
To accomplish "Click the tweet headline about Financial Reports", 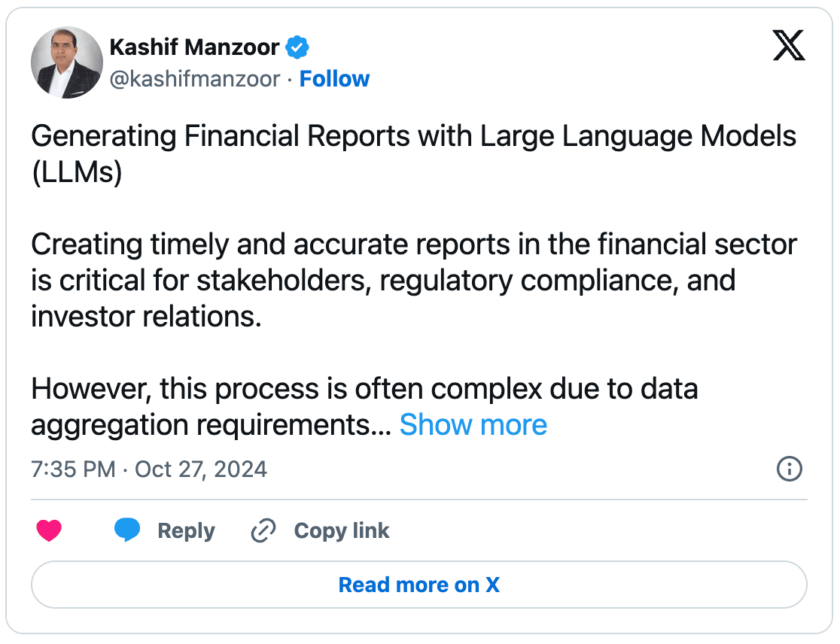I will 413,154.
